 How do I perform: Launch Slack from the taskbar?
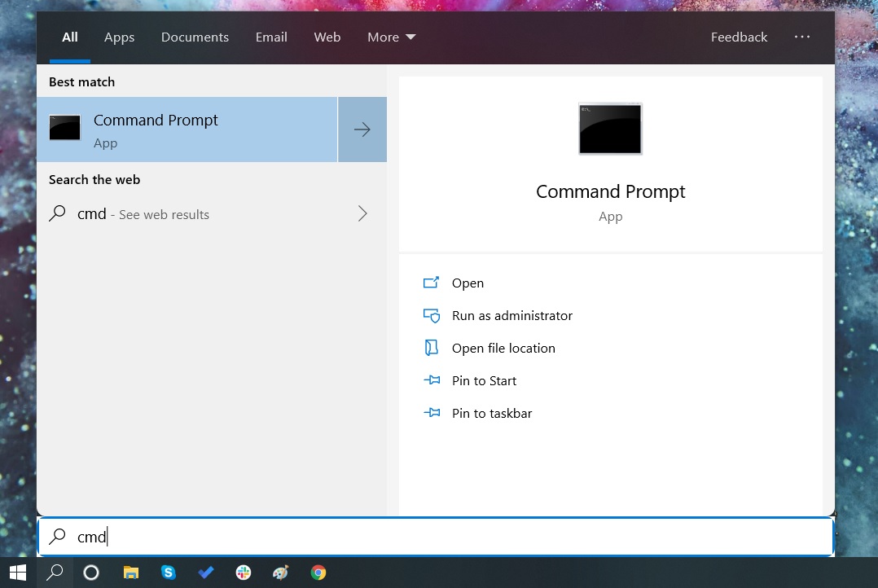[x=244, y=573]
